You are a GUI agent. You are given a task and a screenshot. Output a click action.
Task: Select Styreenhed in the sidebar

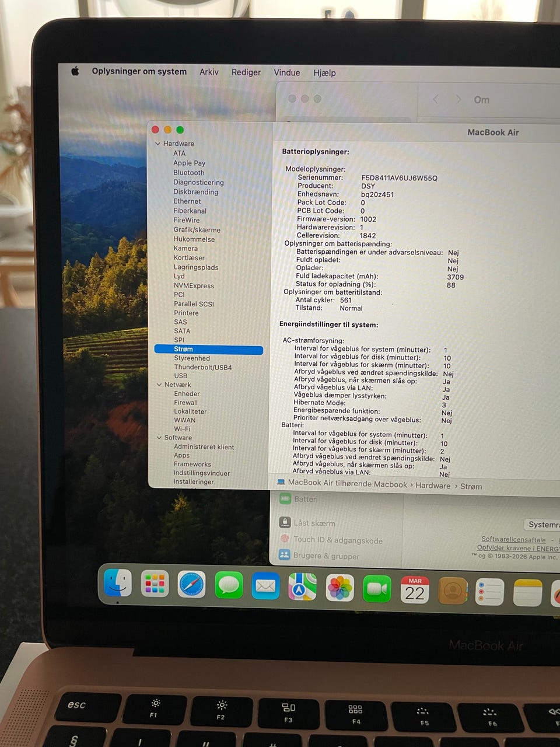tap(192, 358)
